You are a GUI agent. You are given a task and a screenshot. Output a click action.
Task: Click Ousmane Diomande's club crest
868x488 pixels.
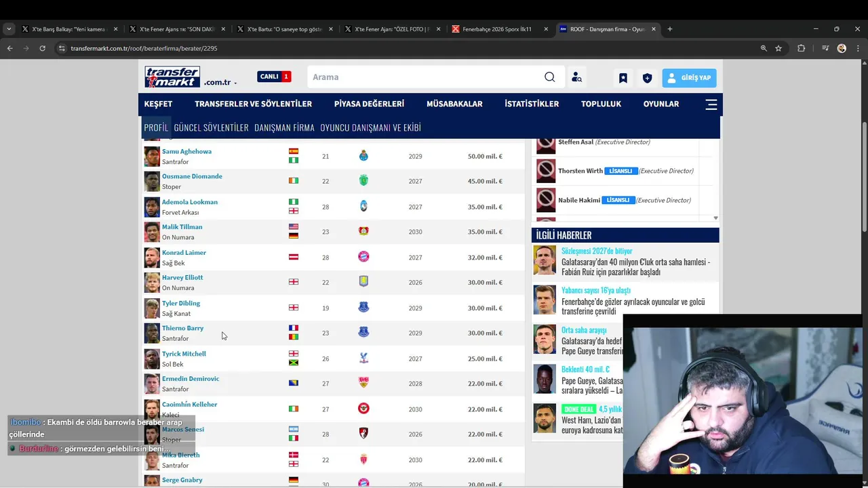[363, 180]
